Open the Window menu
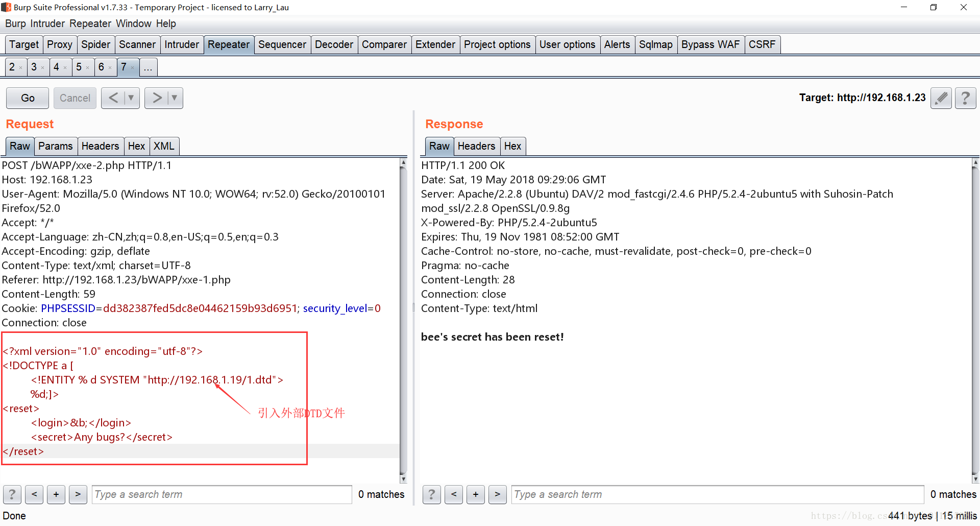This screenshot has width=980, height=526. click(134, 23)
